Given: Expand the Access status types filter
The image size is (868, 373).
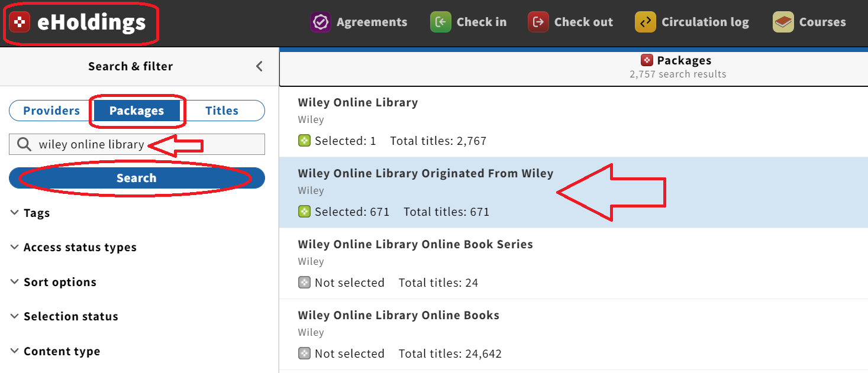Looking at the screenshot, I should 73,247.
